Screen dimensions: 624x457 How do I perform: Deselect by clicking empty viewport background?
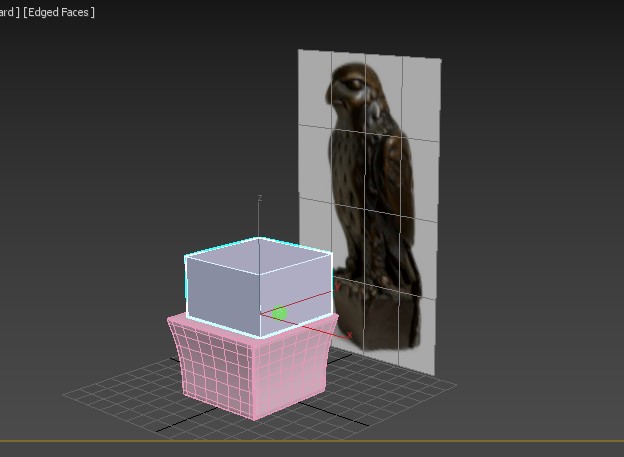[100, 150]
